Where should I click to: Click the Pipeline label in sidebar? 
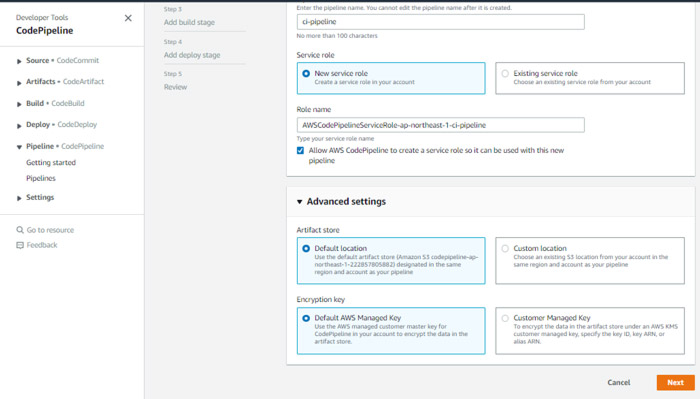(40, 146)
